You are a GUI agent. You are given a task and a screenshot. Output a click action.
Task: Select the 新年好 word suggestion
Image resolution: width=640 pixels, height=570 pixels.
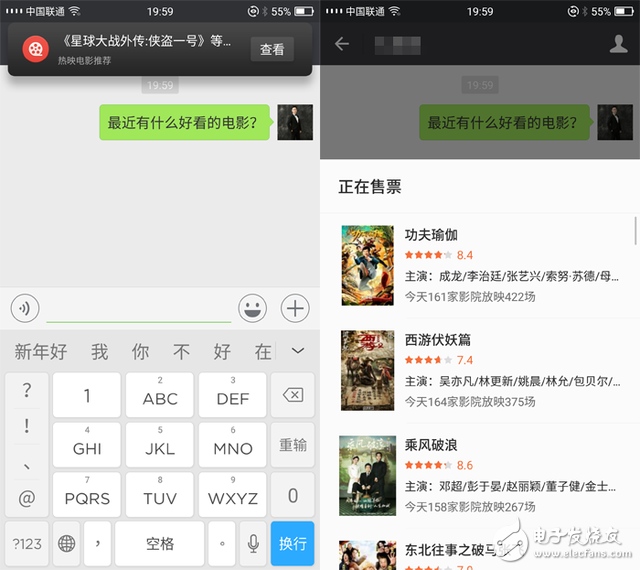(40, 352)
